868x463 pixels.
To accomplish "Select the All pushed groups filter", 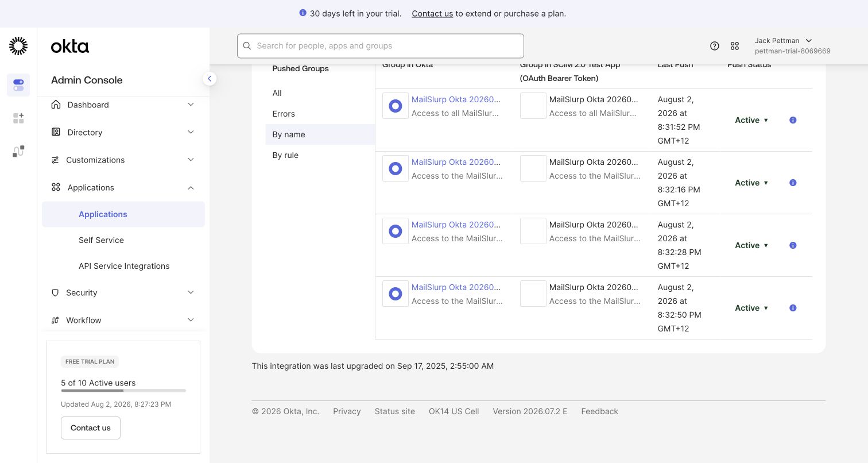I will [x=320, y=93].
